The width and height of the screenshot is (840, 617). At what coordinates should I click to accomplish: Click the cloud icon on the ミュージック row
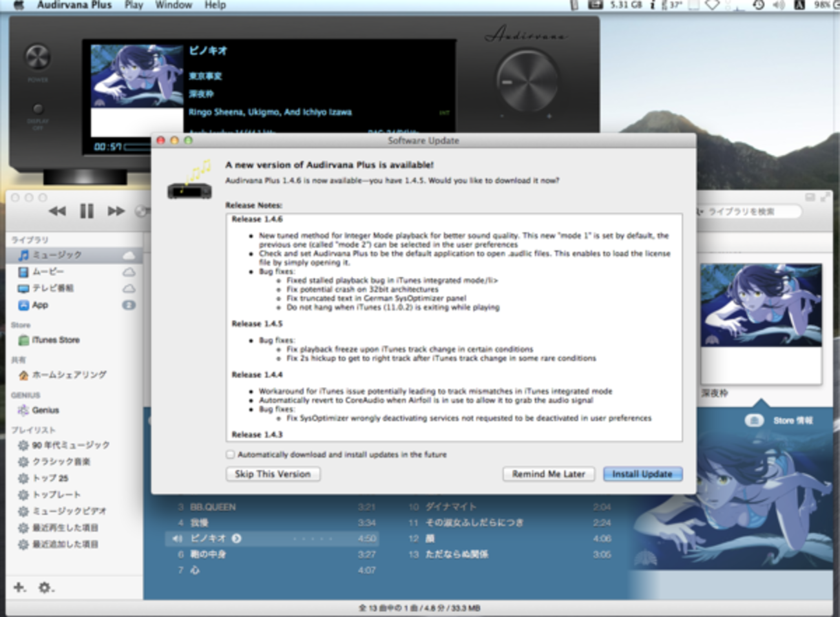point(129,255)
